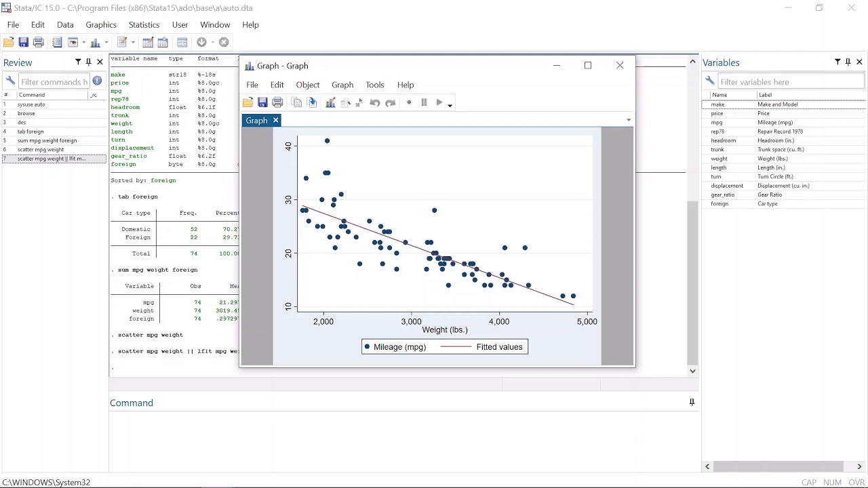This screenshot has width=868, height=488.
Task: Click the Undo icon in Graph toolbar
Action: [375, 102]
